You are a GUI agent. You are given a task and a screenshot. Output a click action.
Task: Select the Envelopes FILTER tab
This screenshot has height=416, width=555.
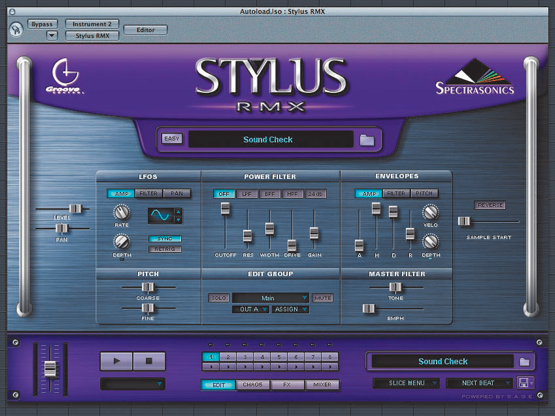coord(396,193)
